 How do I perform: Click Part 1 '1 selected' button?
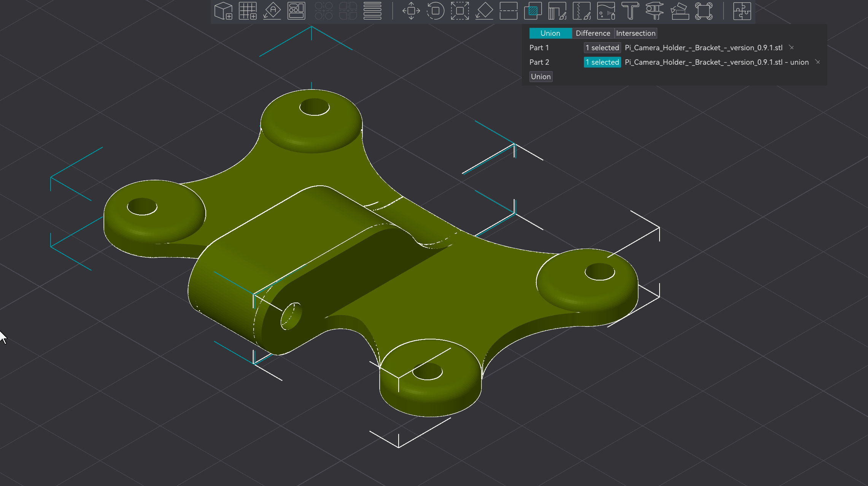602,48
